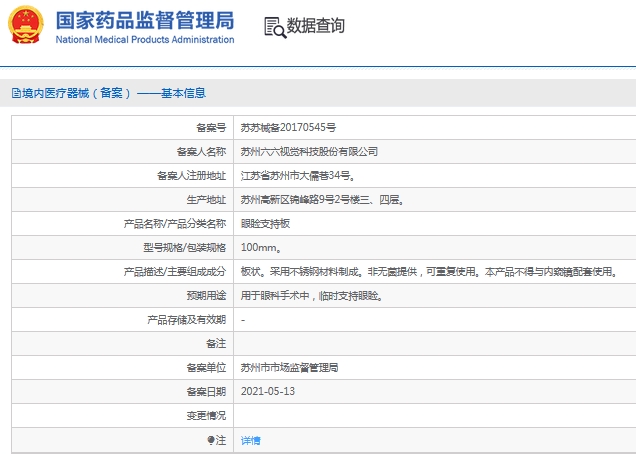Click the bullet icon beside 注
Viewport: 636px width, 461px height.
tap(211, 440)
